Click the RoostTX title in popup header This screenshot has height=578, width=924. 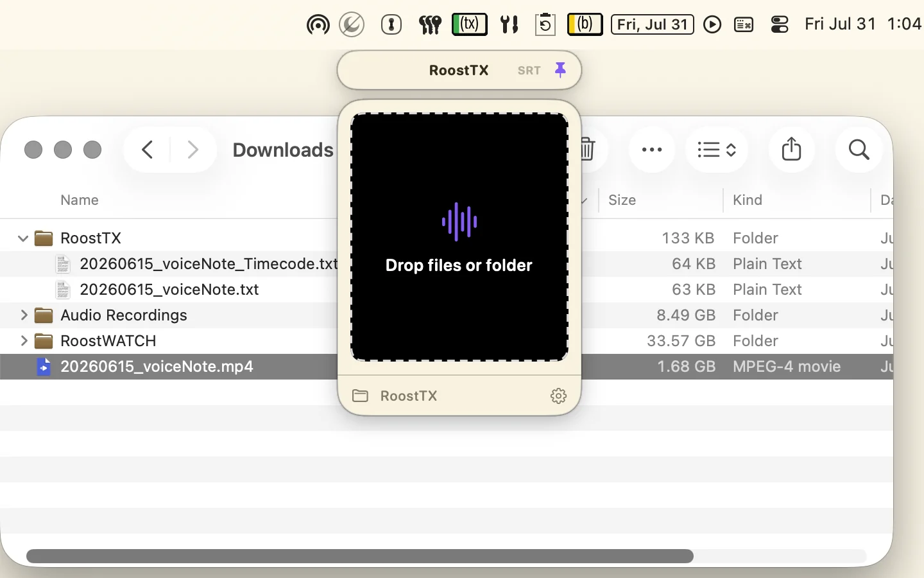pos(459,70)
